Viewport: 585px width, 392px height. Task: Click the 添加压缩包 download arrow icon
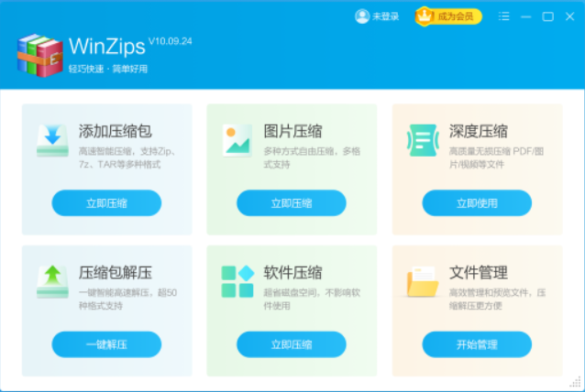52,140
